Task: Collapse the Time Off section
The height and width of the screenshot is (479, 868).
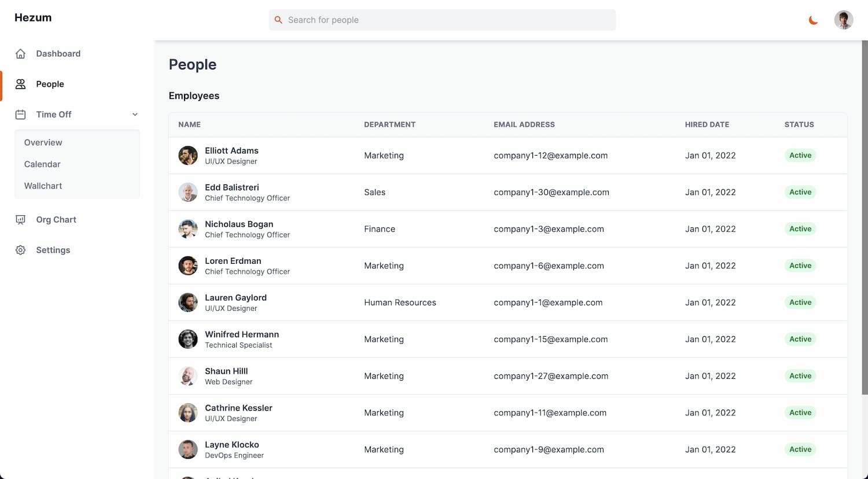Action: tap(135, 114)
